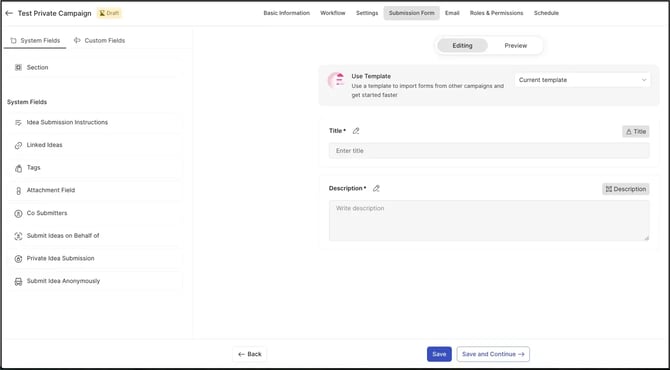The height and width of the screenshot is (370, 670).
Task: Switch to Preview mode
Action: 515,46
